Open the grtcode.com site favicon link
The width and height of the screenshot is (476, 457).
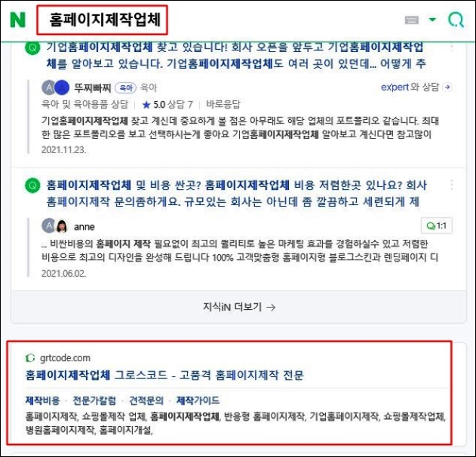tap(29, 358)
